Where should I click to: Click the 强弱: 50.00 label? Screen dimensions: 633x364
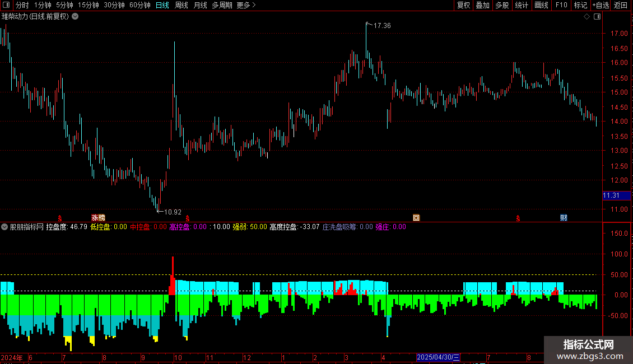coord(250,227)
